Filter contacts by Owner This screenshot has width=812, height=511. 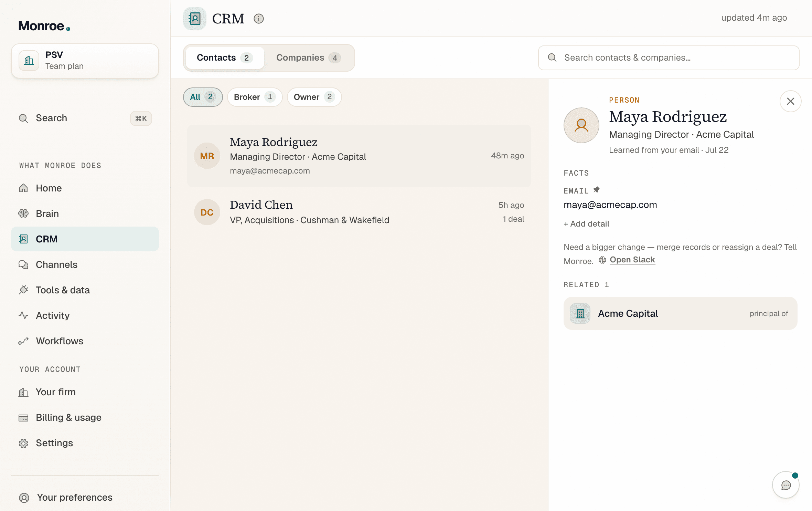[x=314, y=97]
